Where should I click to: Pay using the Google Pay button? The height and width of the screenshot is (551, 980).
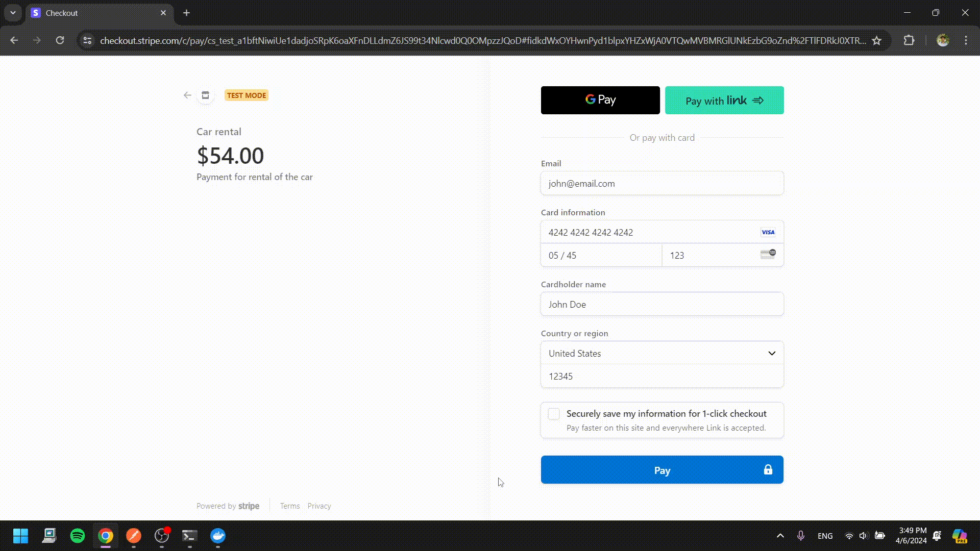600,100
